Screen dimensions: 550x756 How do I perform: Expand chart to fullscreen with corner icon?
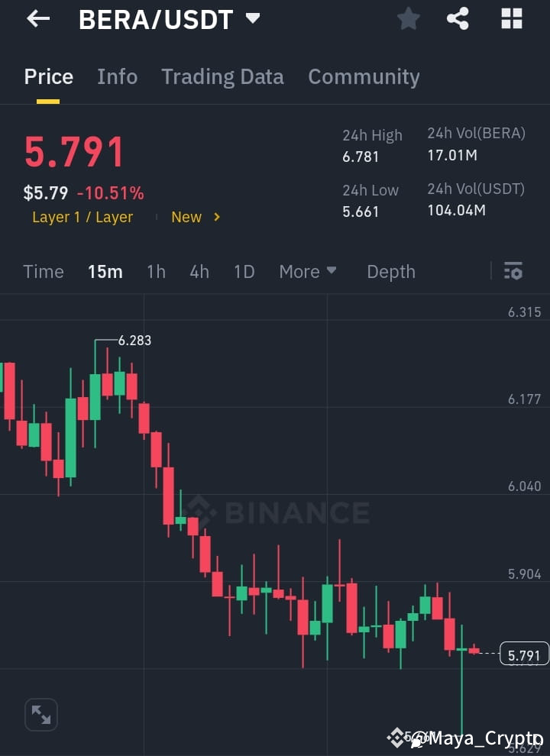(40, 714)
